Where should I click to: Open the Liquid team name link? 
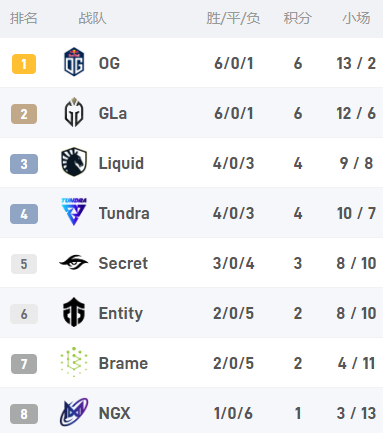click(121, 163)
